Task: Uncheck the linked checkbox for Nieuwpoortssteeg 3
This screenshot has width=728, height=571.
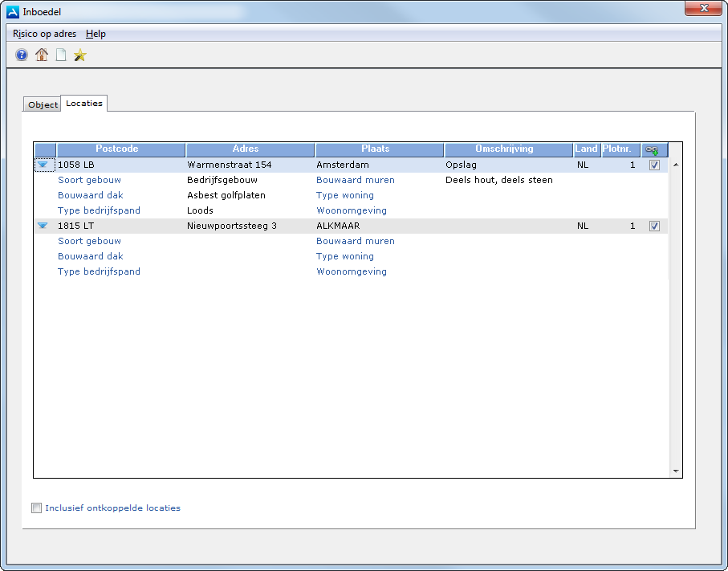Action: tap(654, 226)
